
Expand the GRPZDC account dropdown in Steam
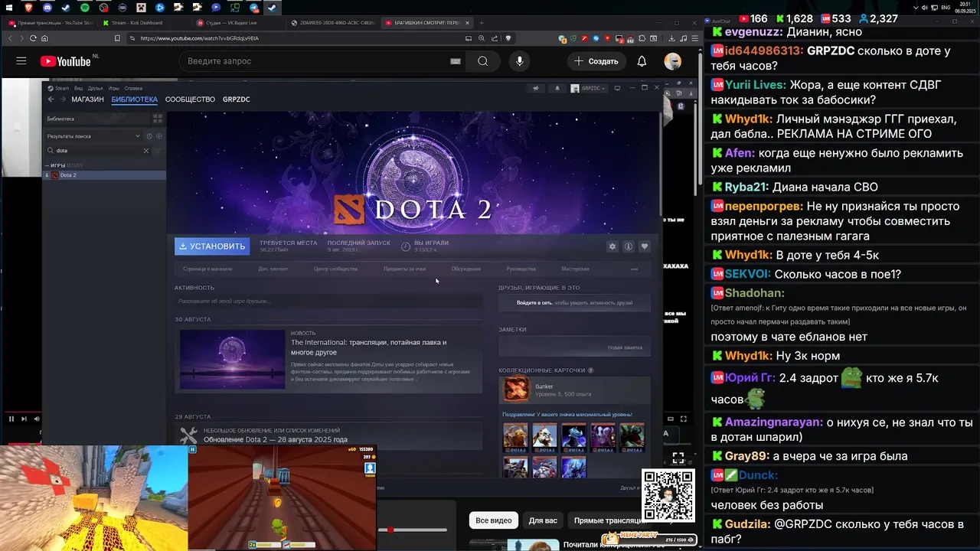[588, 88]
